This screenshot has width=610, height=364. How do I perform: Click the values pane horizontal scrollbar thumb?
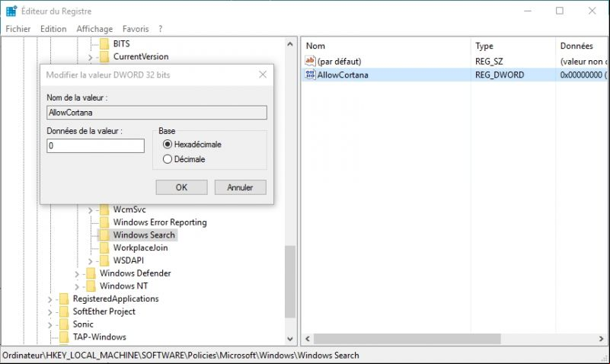407,339
